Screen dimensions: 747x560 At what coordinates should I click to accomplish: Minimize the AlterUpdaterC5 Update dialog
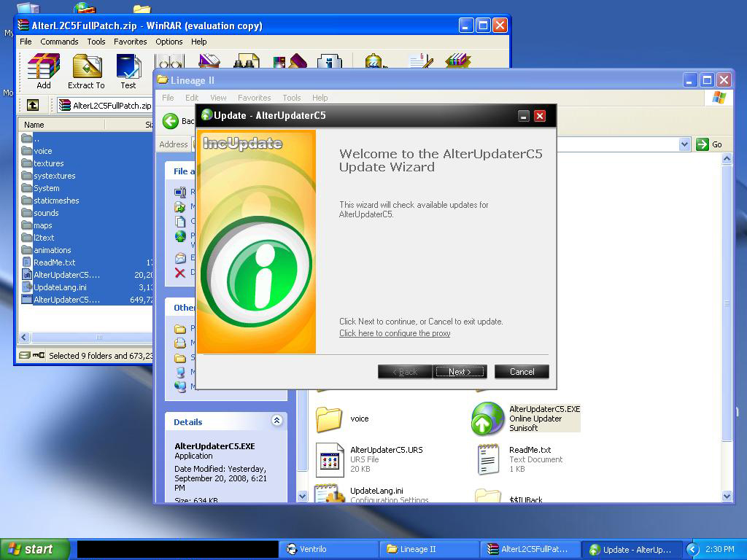pyautogui.click(x=524, y=116)
